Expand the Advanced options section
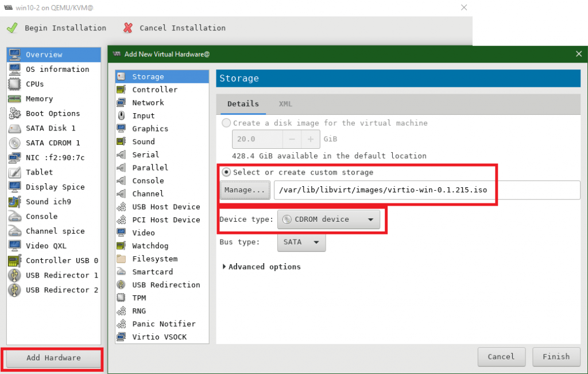 (x=225, y=267)
